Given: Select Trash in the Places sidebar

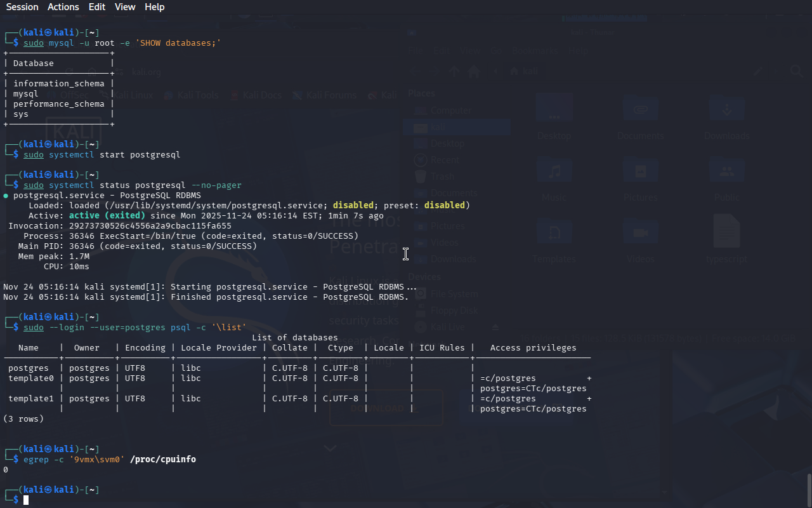Looking at the screenshot, I should point(442,177).
